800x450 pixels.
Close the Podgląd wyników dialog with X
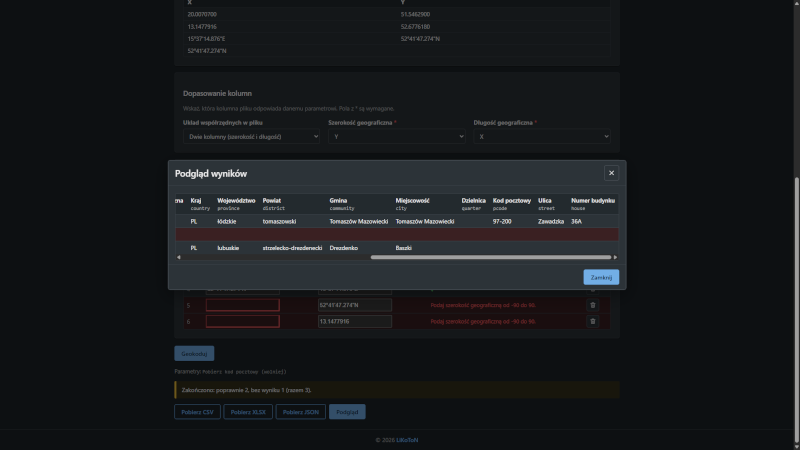[611, 173]
